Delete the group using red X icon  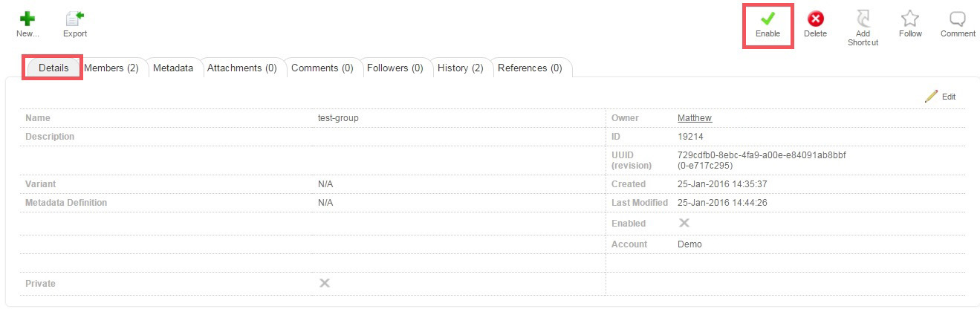[x=815, y=19]
